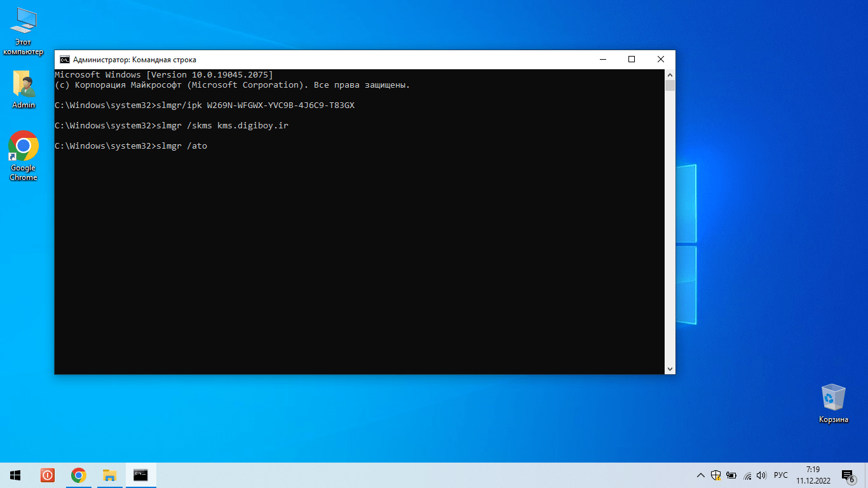Click the scroll down arrow in Command Prompt

pyautogui.click(x=670, y=369)
